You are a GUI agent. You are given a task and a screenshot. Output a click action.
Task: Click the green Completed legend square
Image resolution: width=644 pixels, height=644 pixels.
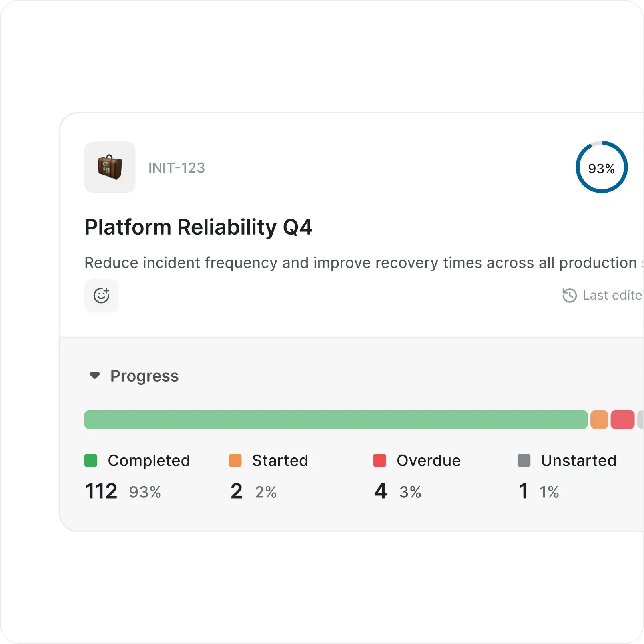(91, 460)
